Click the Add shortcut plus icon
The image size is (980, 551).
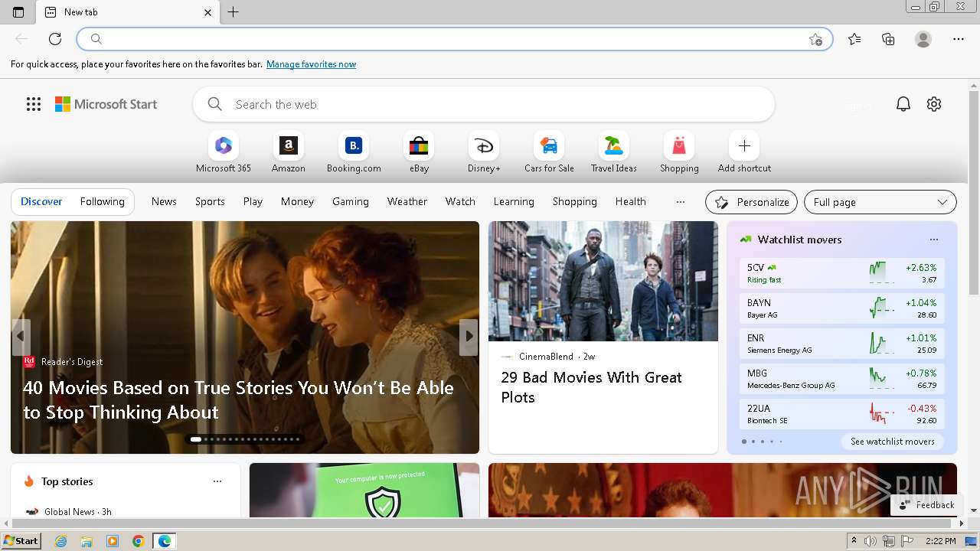coord(744,145)
